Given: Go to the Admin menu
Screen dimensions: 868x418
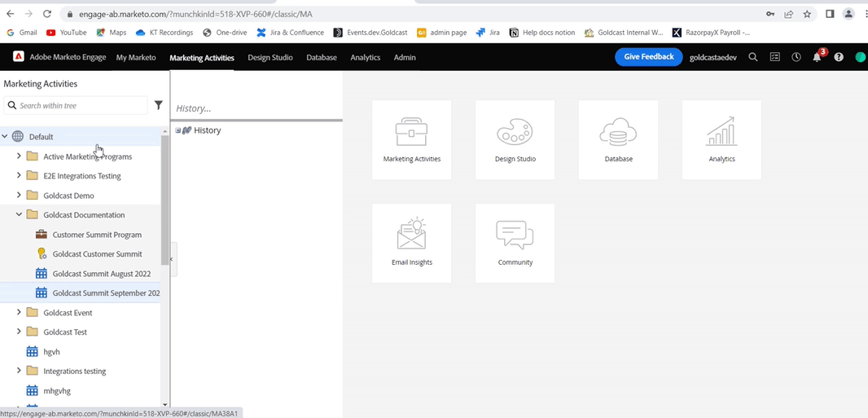Looking at the screenshot, I should (405, 57).
